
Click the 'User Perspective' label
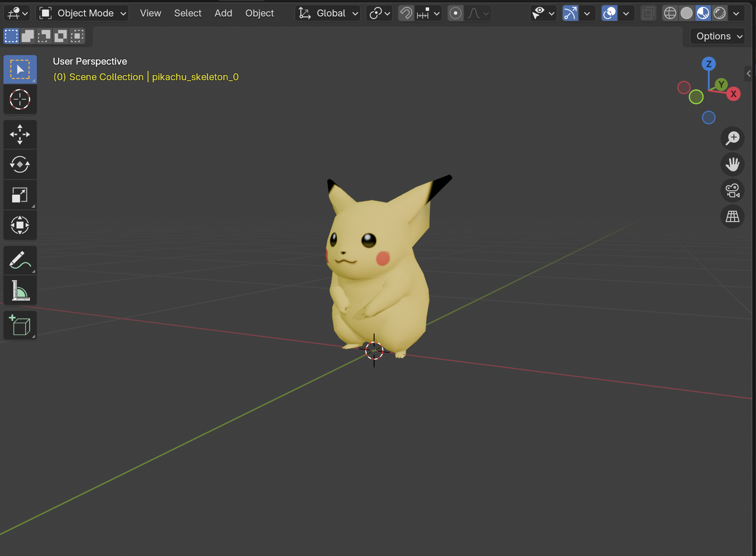pyautogui.click(x=90, y=62)
